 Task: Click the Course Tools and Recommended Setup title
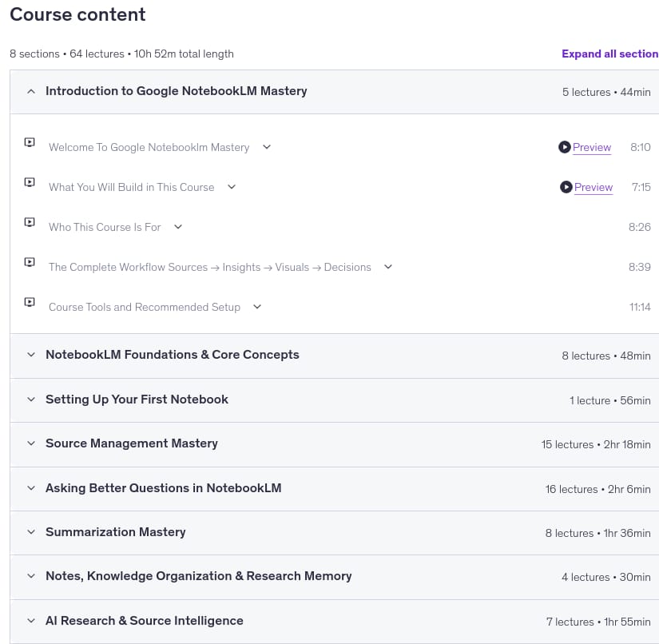click(x=145, y=308)
